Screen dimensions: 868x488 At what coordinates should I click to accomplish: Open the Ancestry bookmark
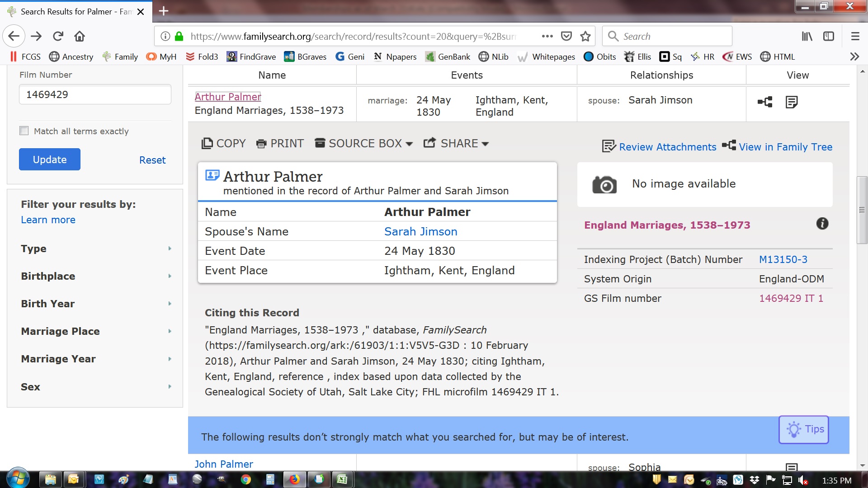tap(71, 57)
